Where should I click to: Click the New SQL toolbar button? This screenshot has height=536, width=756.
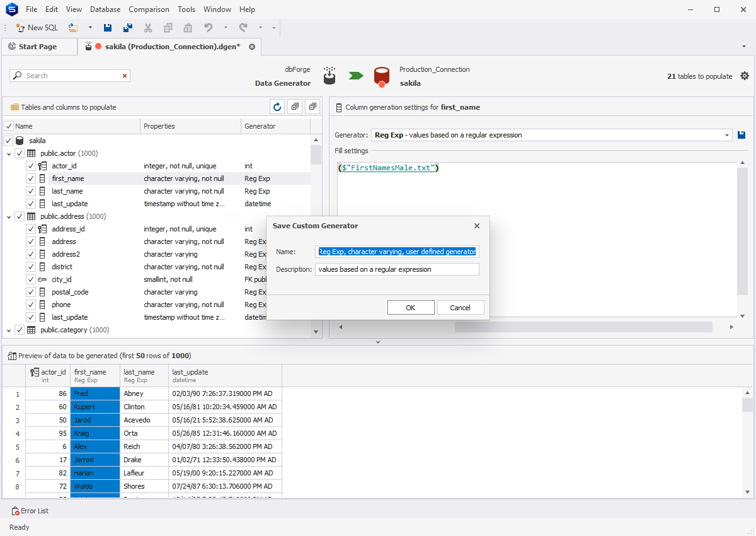coord(37,28)
